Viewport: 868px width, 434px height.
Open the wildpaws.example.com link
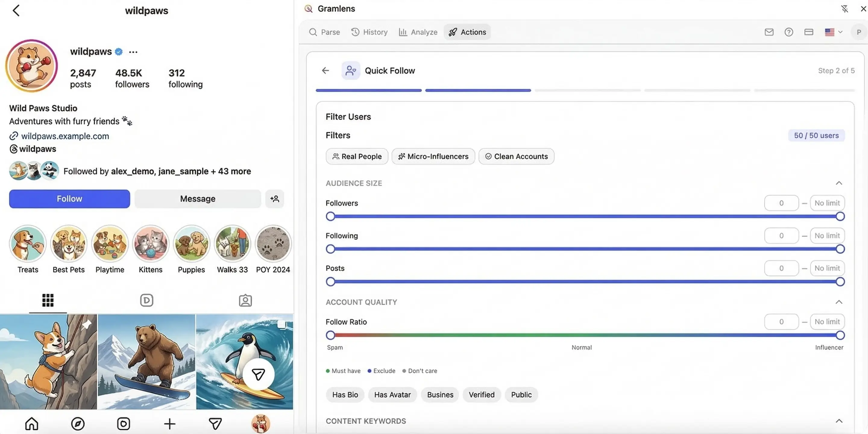coord(65,136)
